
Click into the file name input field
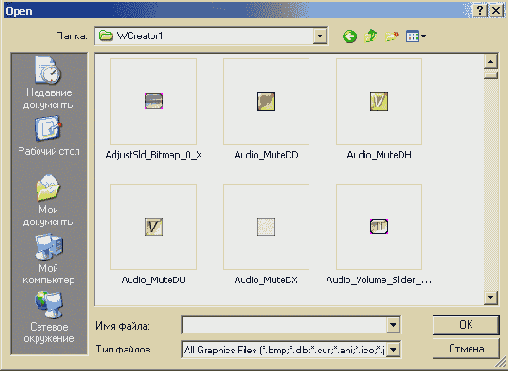[284, 325]
